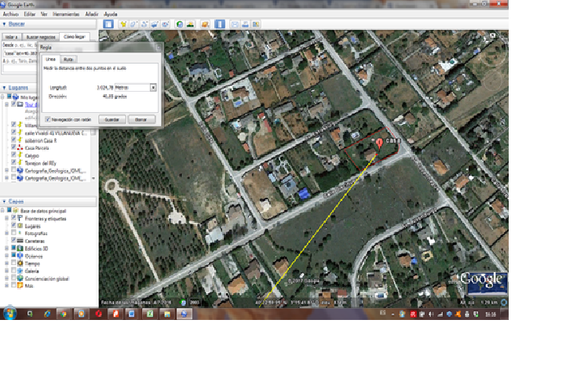Collapse Base de datos principal node
The width and height of the screenshot is (588, 378).
point(3,211)
